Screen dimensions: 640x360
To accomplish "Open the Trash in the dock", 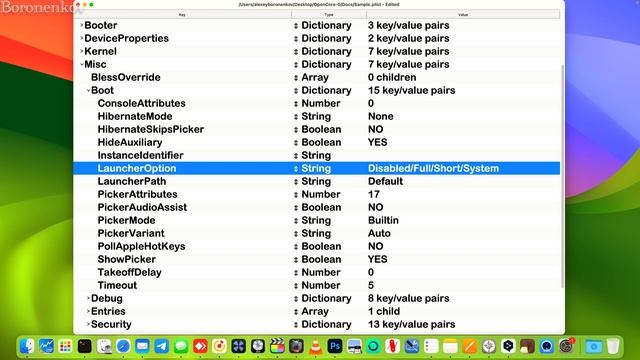I will 613,346.
